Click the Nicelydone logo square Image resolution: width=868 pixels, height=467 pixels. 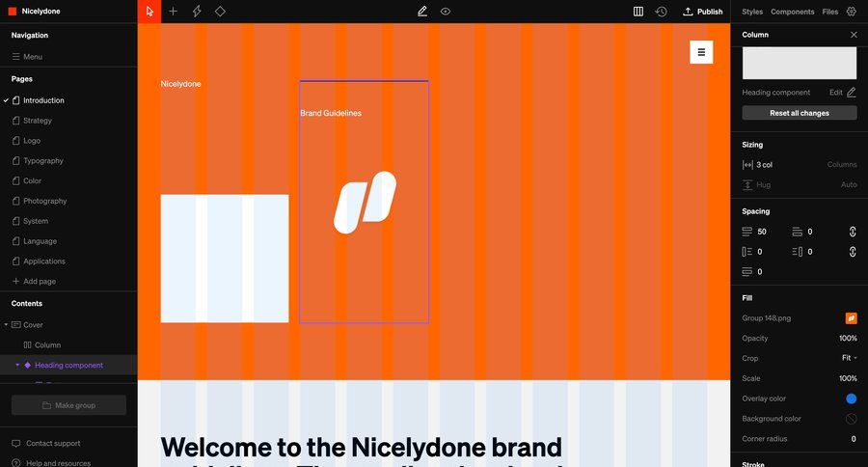(x=13, y=11)
